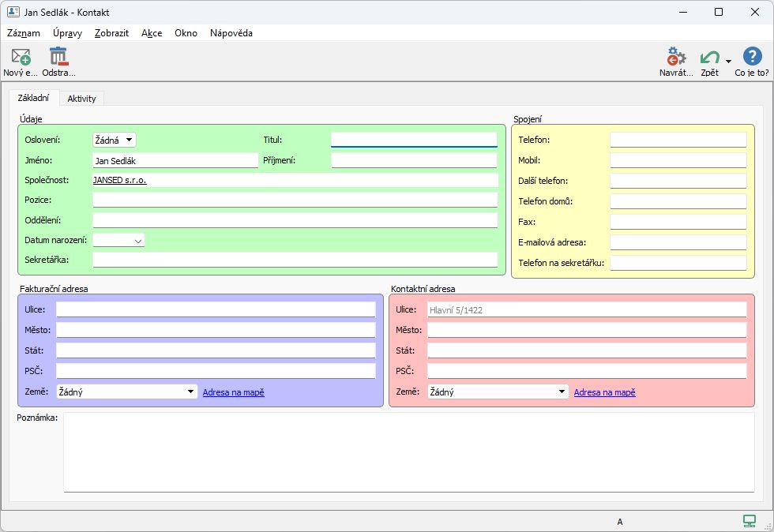
Task: Expand Země dropdown in Fakturační adresa
Action: [x=190, y=392]
